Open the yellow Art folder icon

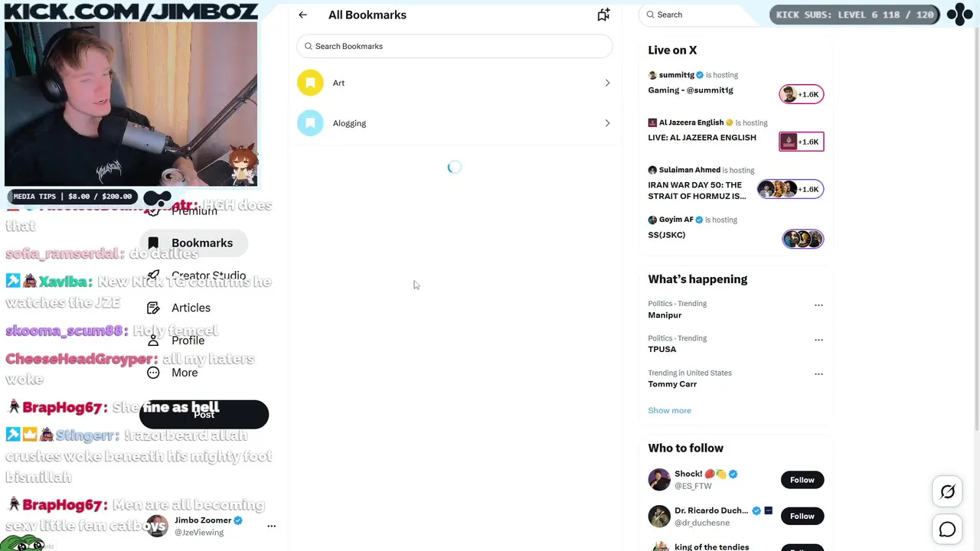310,83
